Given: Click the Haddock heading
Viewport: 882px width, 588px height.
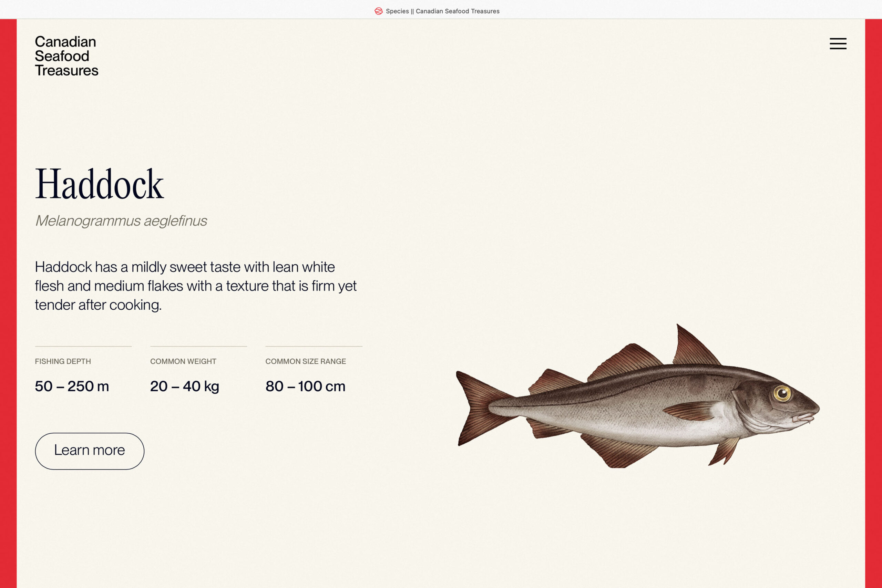Looking at the screenshot, I should 99,184.
